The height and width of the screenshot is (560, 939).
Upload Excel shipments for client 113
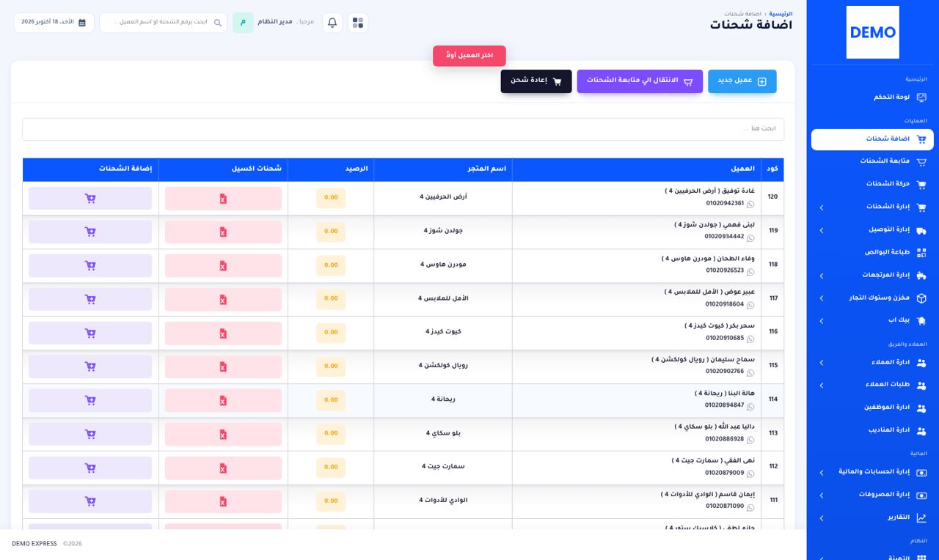[x=223, y=434]
